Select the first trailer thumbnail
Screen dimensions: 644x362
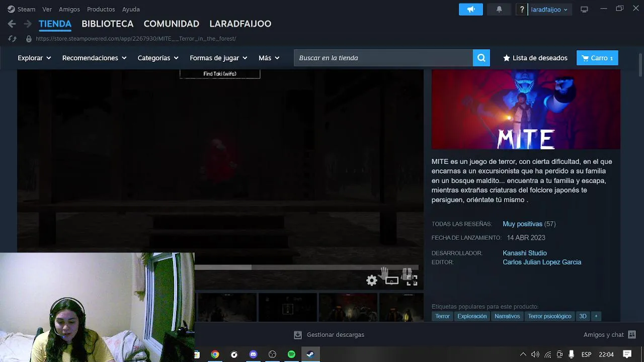(x=226, y=307)
